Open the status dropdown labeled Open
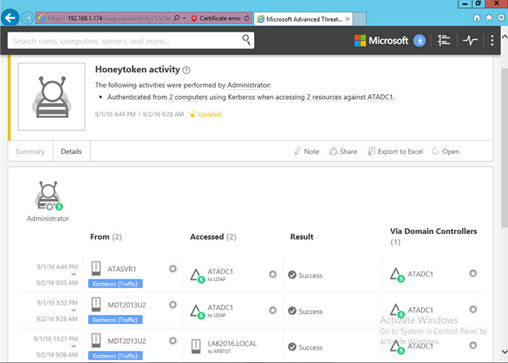This screenshot has height=363, width=508. [446, 152]
